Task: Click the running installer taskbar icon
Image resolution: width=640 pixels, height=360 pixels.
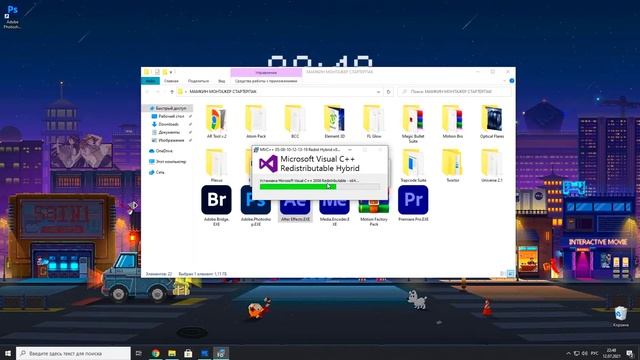Action: (221, 353)
